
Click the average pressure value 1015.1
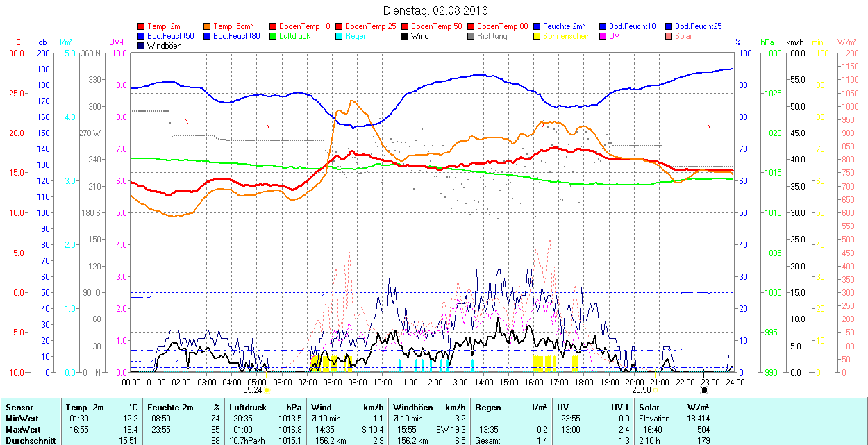[290, 440]
